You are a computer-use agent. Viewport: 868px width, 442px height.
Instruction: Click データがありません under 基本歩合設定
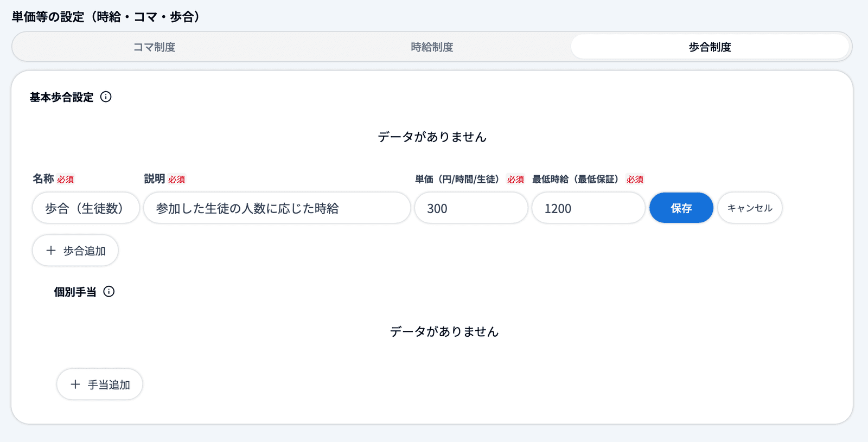[x=432, y=137]
